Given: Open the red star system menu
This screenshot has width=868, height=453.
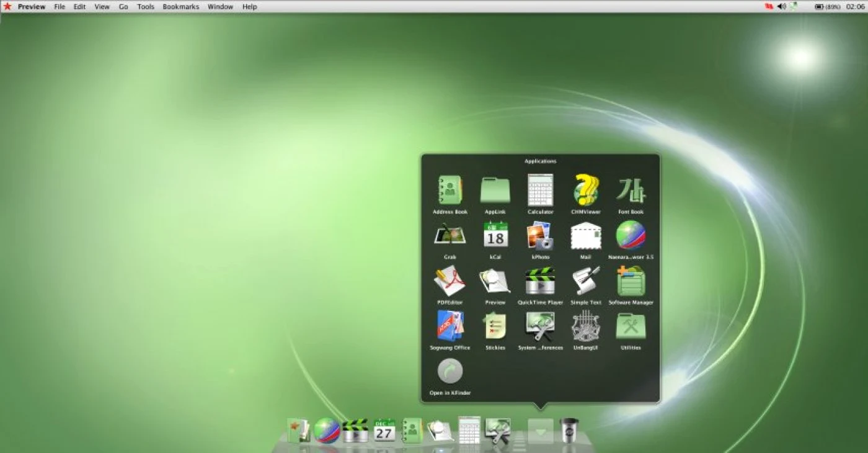Looking at the screenshot, I should tap(7, 6).
